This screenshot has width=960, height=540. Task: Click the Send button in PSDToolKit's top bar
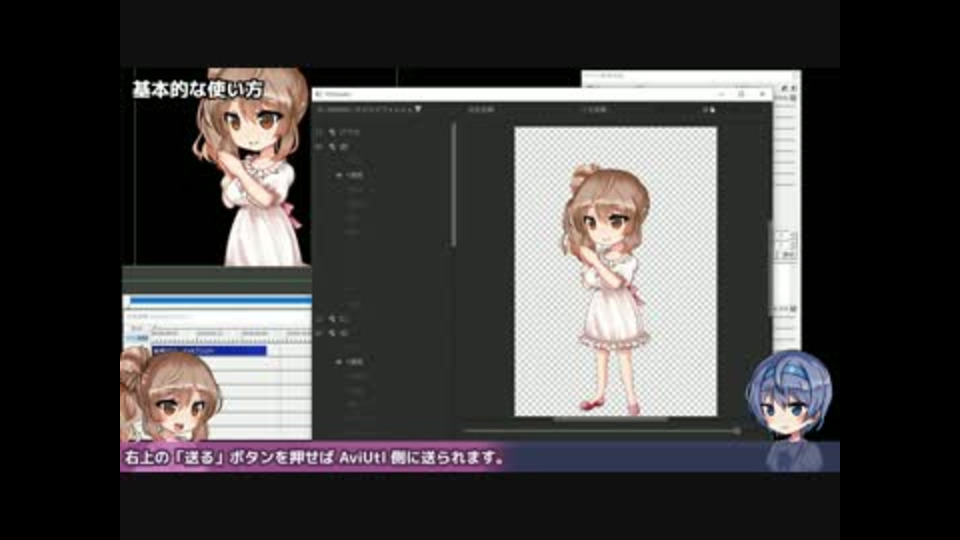(708, 110)
